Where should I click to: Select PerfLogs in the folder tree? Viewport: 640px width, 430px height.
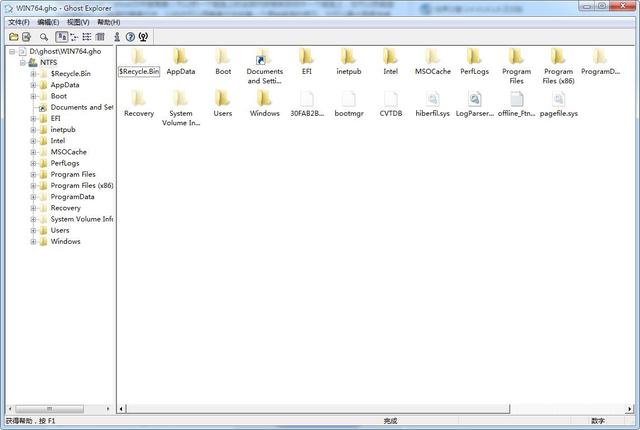click(65, 163)
